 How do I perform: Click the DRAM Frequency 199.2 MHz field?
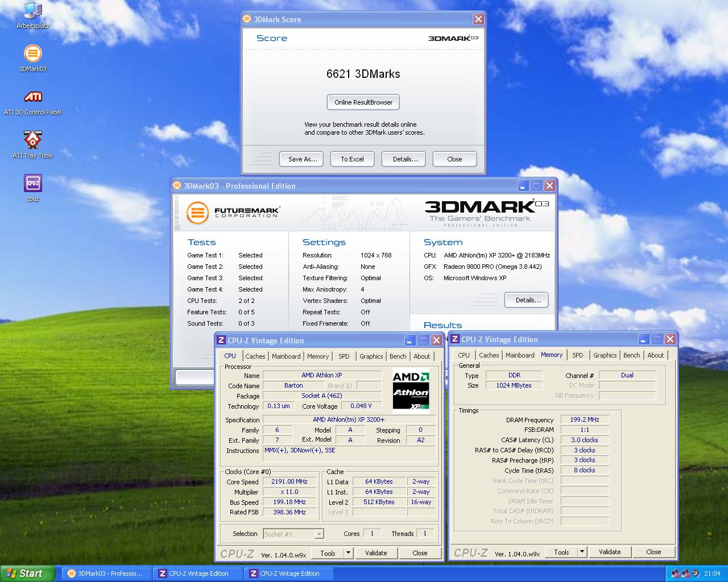tap(585, 420)
